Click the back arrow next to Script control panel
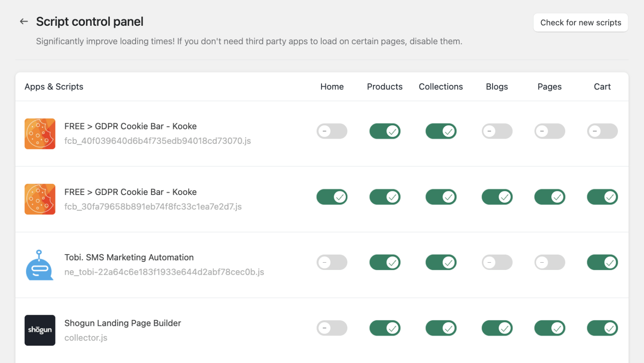This screenshot has width=644, height=363. click(23, 21)
